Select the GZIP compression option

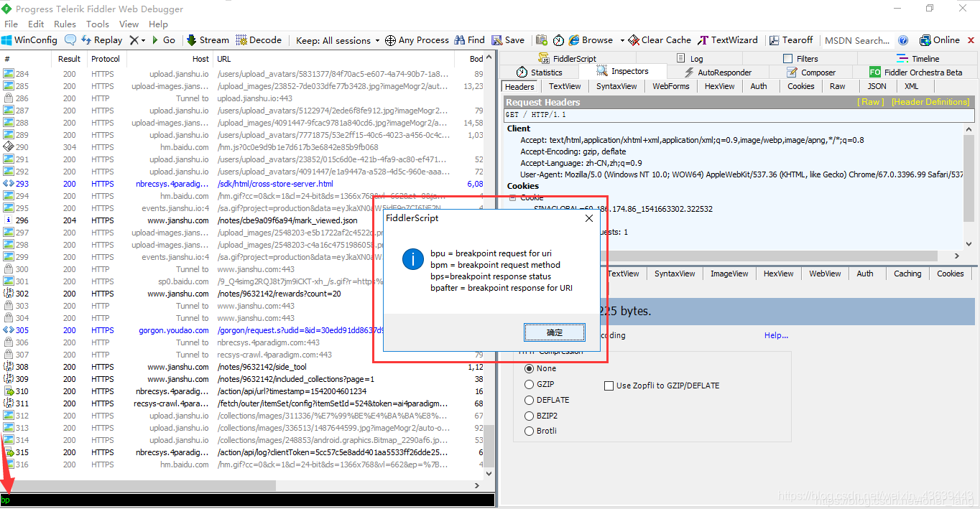tap(530, 384)
